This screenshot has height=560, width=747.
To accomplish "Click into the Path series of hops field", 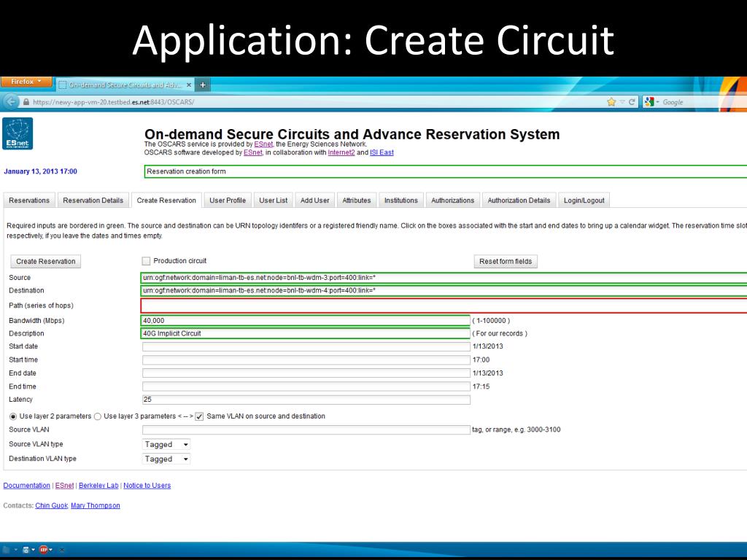I will coord(444,306).
